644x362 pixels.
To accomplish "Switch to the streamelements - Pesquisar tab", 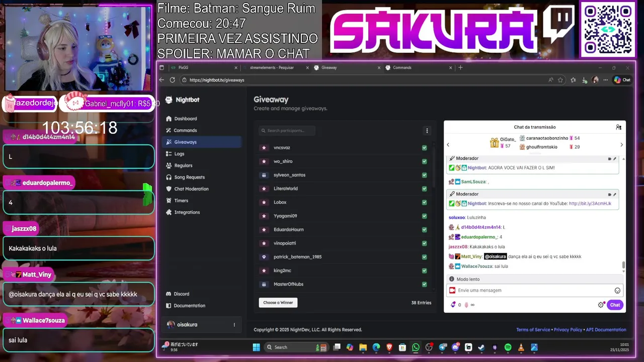I will pos(276,67).
